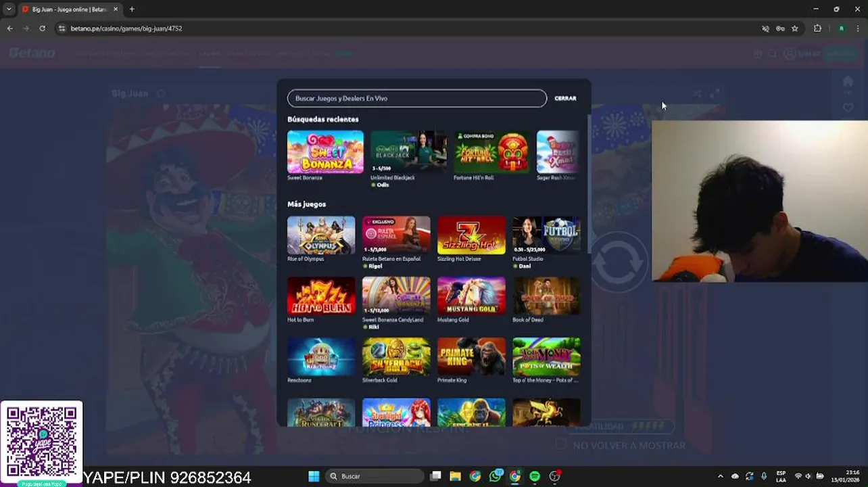Click the Betano logo in site header
This screenshot has width=868, height=487.
coord(32,53)
